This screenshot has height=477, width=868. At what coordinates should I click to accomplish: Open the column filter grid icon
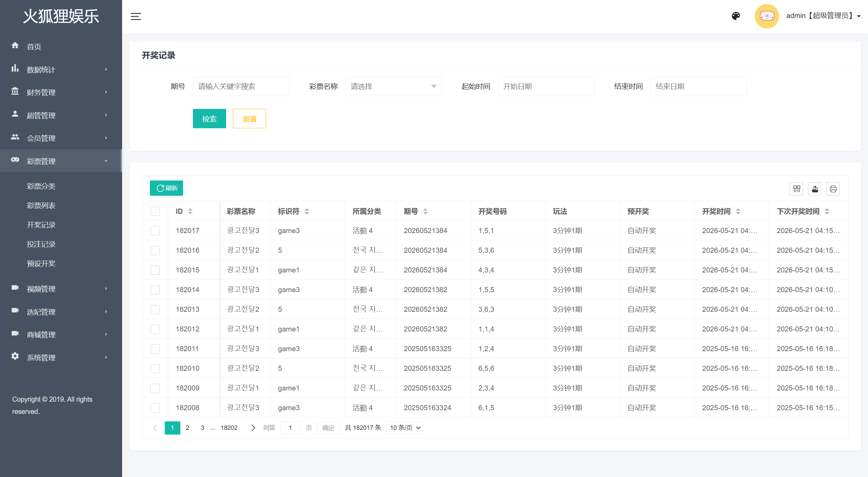(x=796, y=189)
